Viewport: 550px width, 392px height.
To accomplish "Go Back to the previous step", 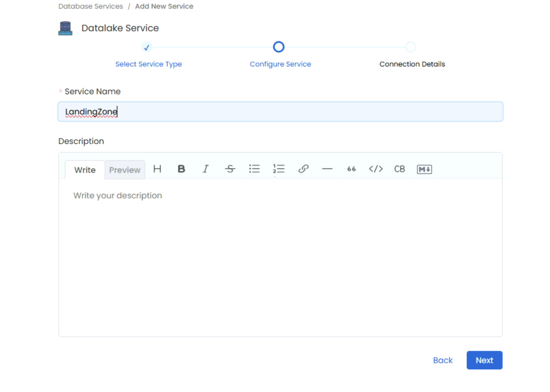I will [x=443, y=360].
